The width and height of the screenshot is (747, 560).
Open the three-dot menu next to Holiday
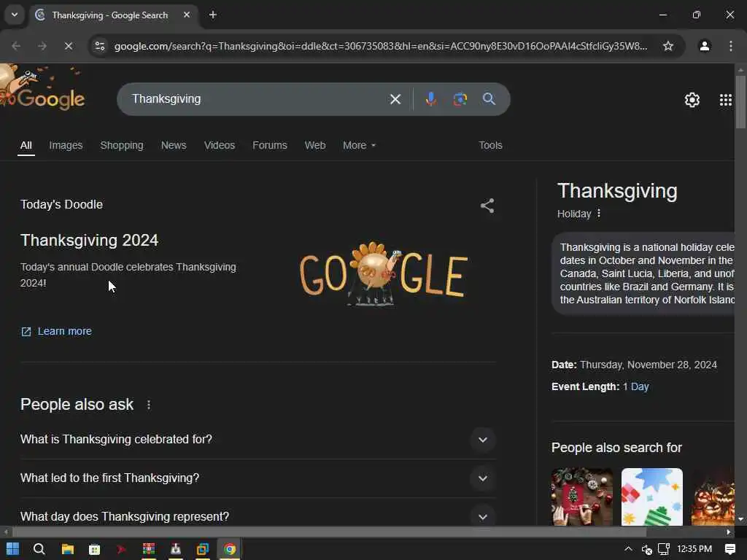[x=599, y=214]
